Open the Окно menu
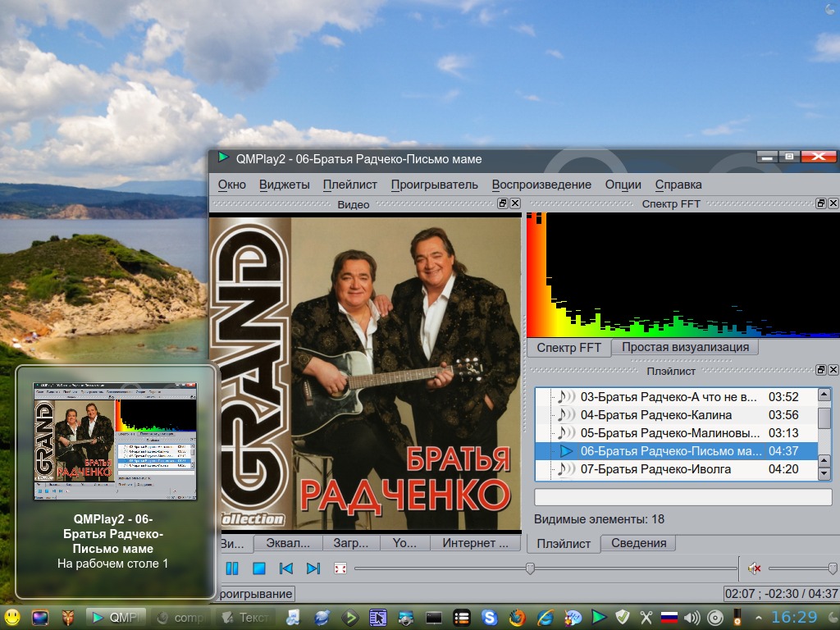840x630 pixels. click(x=231, y=185)
